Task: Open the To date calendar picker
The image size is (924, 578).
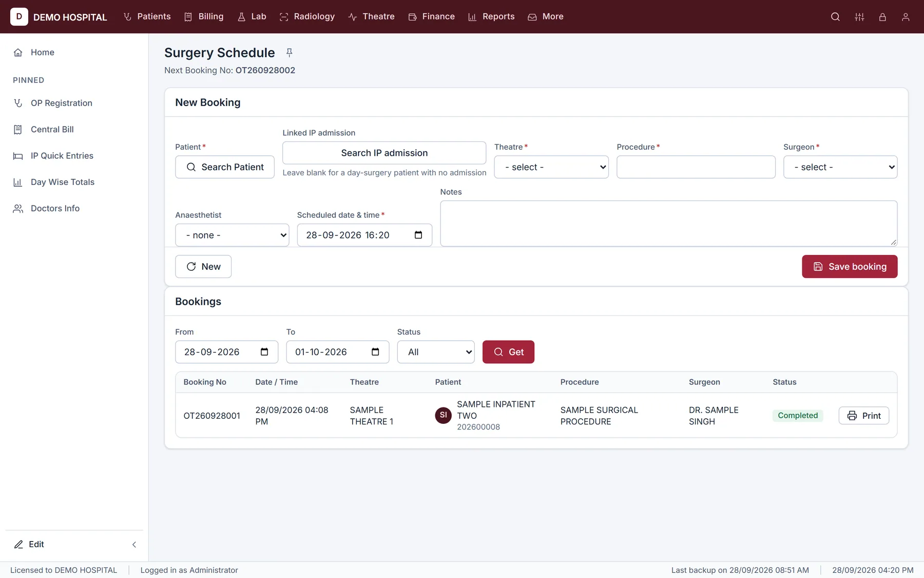Action: pos(375,352)
